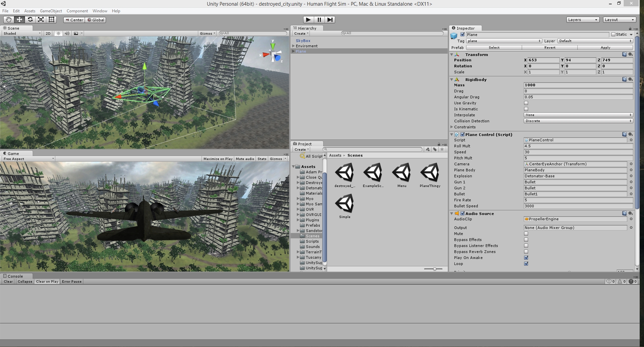Open the Interpolate dropdown
Screen dimensions: 644x347
coord(578,115)
